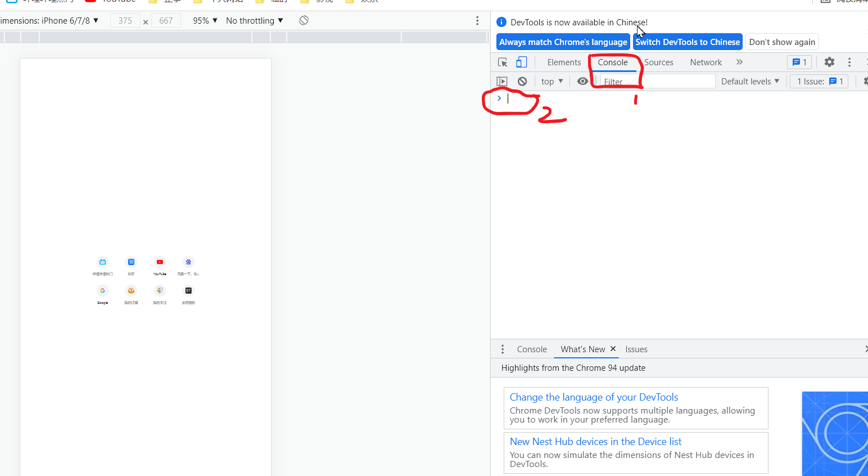
Task: Open the 1 Issue button
Action: click(819, 82)
